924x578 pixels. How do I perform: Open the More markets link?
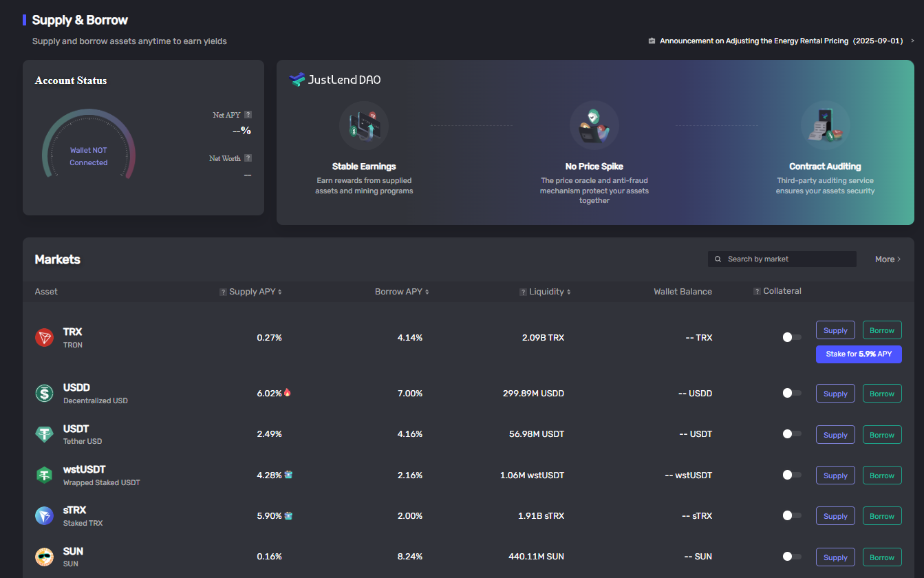[888, 259]
